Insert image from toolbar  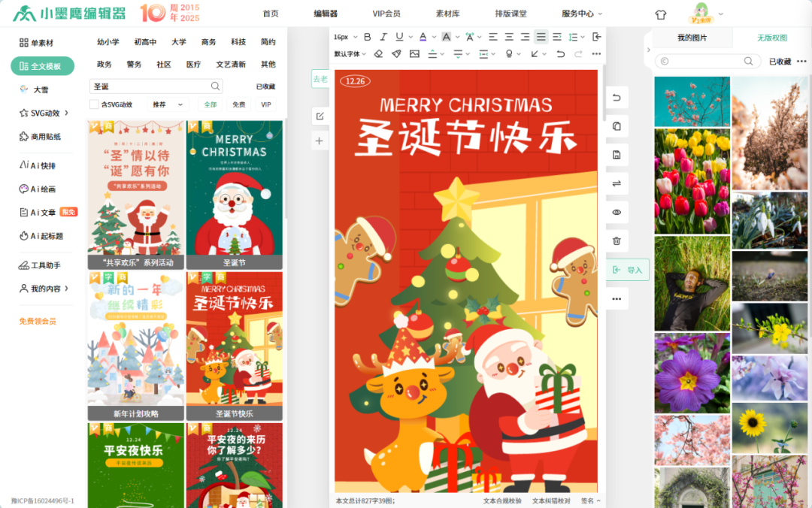point(414,54)
